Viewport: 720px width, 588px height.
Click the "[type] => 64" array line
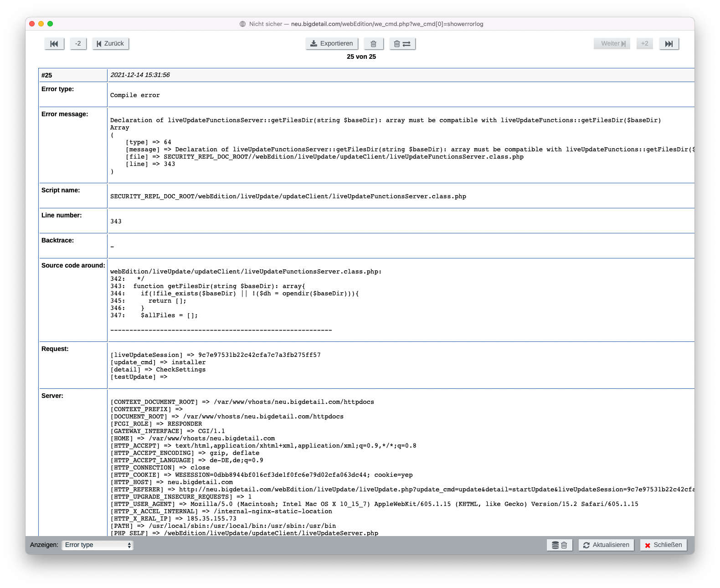[149, 142]
